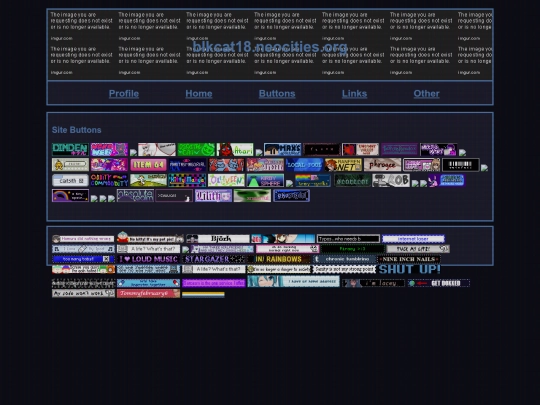Image resolution: width=540 pixels, height=405 pixels.
Task: Open the yellow NET site button
Action: tap(343, 165)
